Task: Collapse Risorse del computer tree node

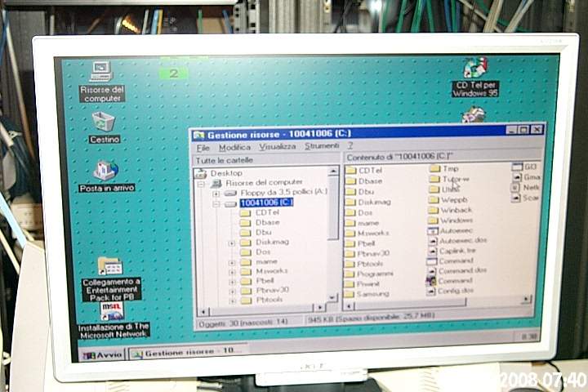Action: click(201, 184)
